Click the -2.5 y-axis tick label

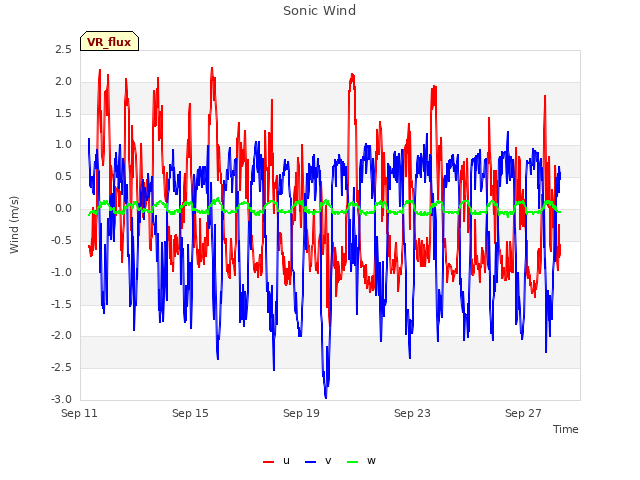pos(61,367)
